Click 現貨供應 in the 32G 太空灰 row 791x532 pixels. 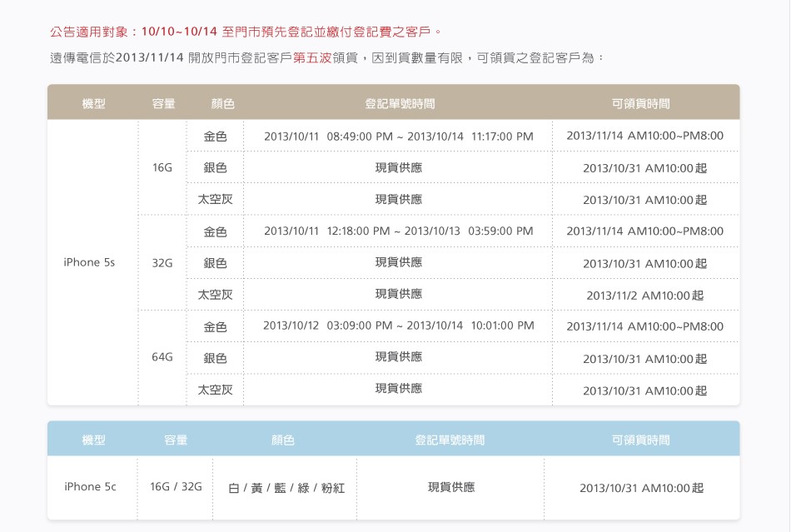[399, 294]
